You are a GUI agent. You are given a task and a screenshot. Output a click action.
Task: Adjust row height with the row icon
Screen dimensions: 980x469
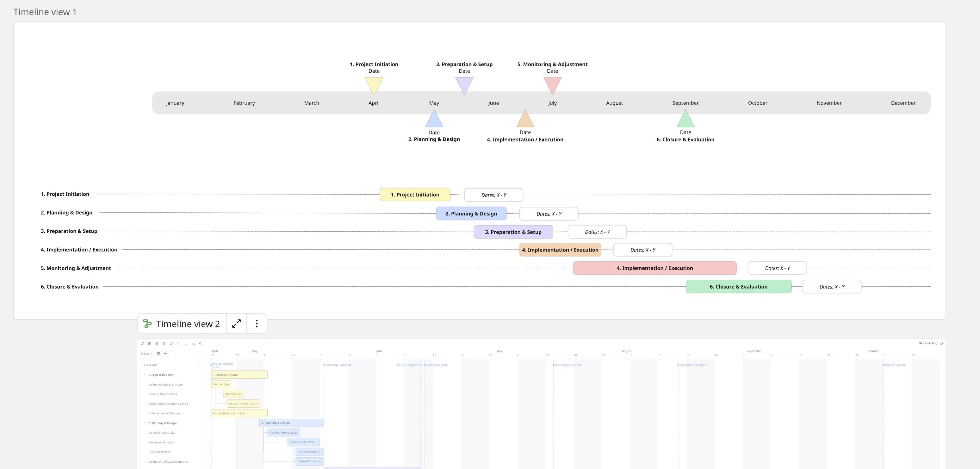157,344
